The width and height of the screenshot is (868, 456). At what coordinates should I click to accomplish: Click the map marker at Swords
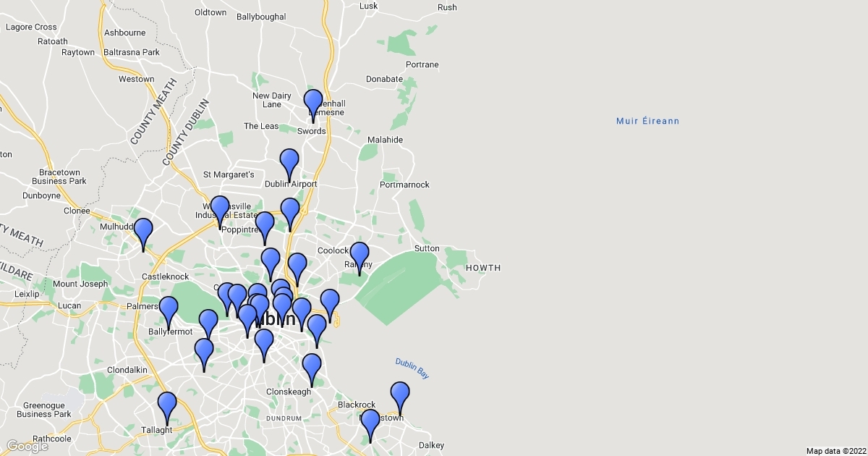(x=312, y=104)
